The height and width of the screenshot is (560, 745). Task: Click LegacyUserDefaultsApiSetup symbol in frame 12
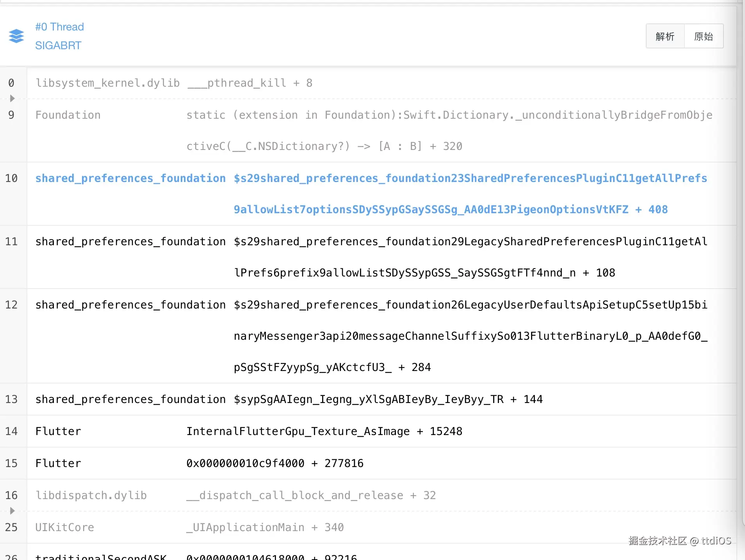coord(471,336)
